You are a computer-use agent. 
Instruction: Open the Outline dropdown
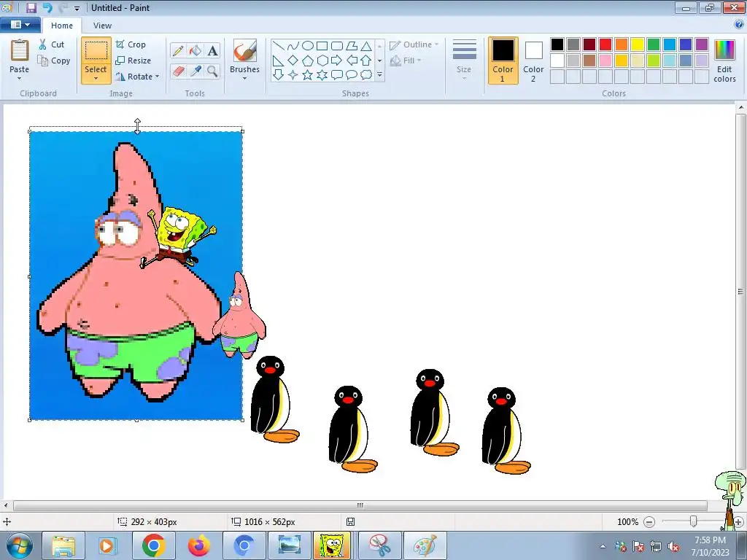coord(414,44)
